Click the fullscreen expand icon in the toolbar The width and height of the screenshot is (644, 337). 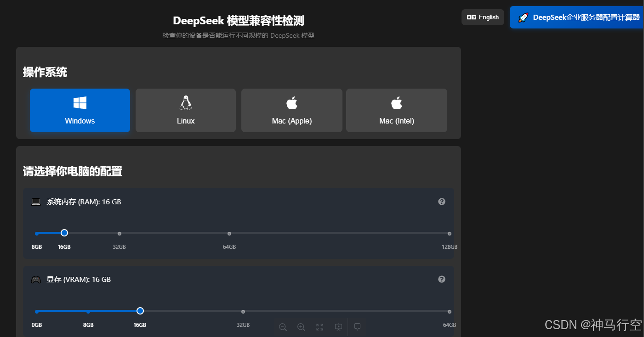tap(319, 327)
